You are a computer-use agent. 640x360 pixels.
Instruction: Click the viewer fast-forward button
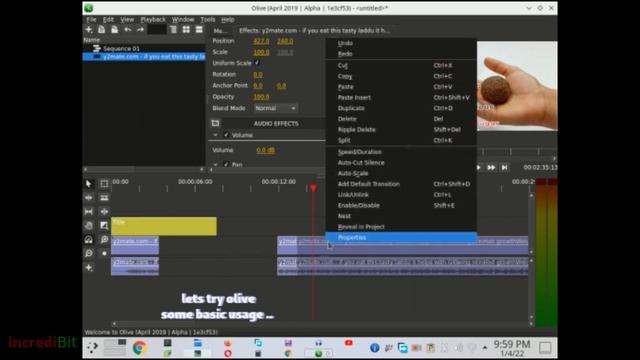(x=491, y=167)
